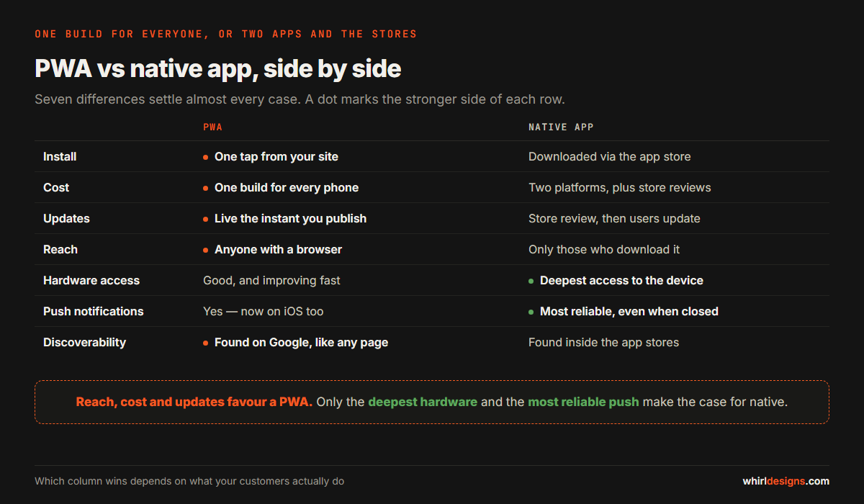Click the Push notifications row label
This screenshot has width=864, height=504.
point(94,311)
